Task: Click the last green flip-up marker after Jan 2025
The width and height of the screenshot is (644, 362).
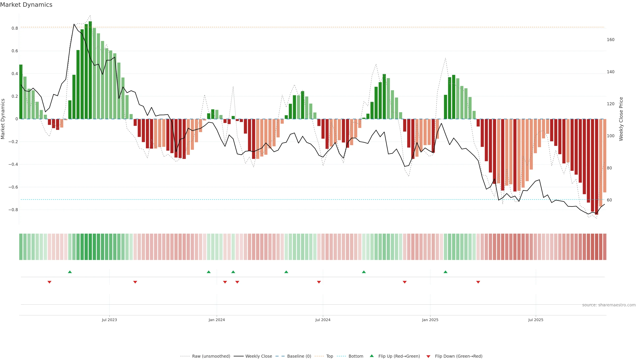Action: coord(445,272)
